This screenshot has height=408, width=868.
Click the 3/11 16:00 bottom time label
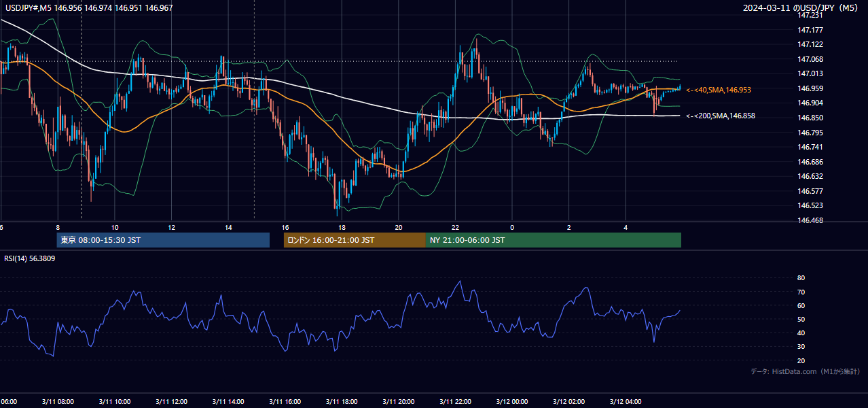tap(285, 402)
